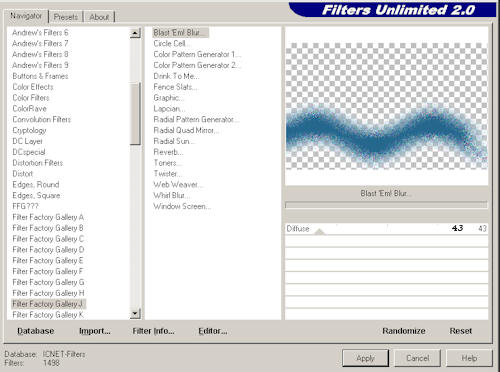Choose the Graphic filter

tap(168, 98)
